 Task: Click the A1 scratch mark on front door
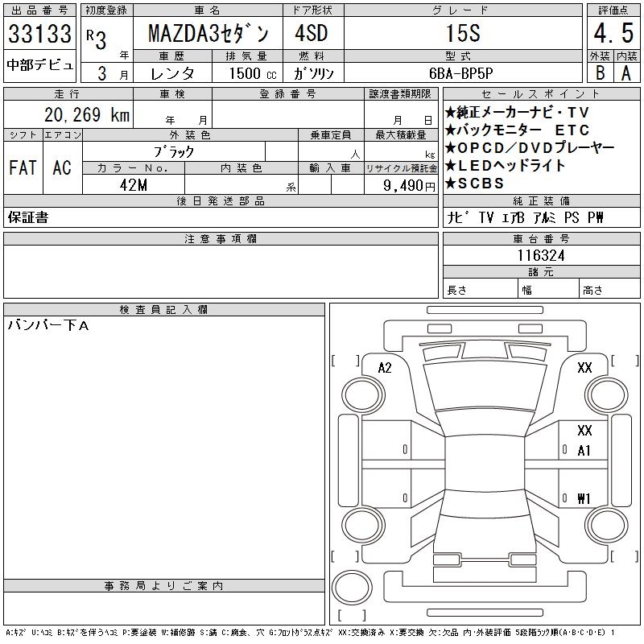pos(584,451)
